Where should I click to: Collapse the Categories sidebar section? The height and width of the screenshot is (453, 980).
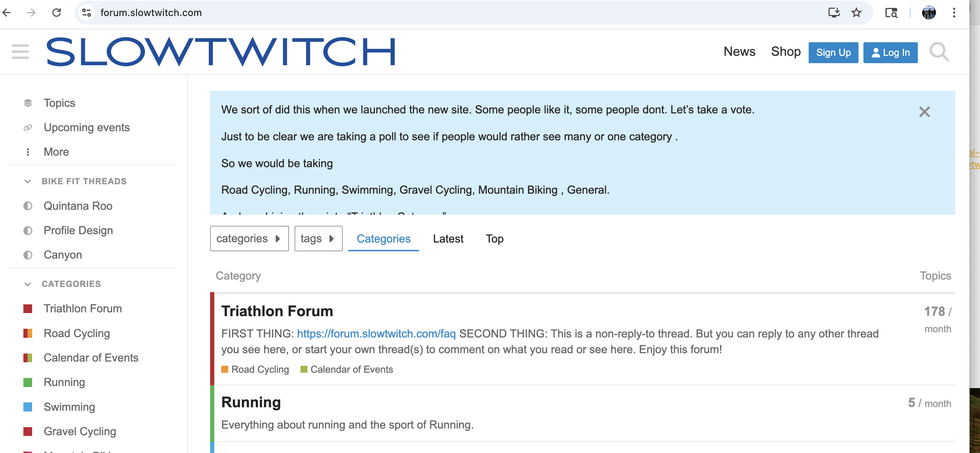(28, 284)
